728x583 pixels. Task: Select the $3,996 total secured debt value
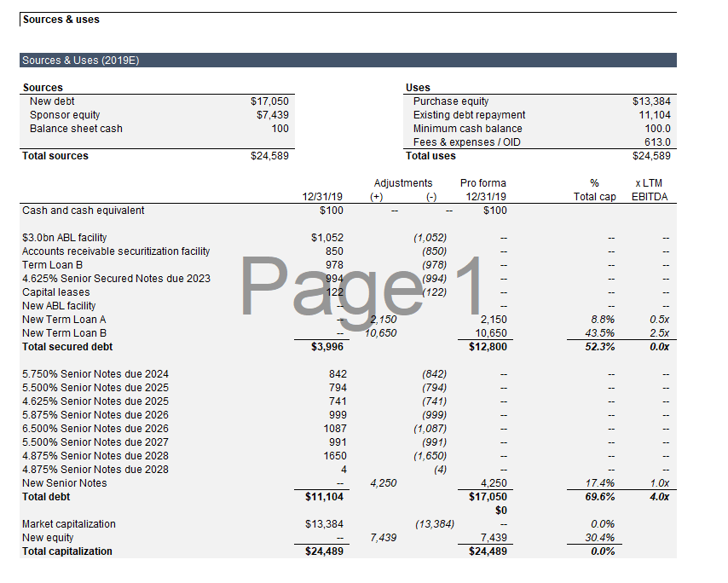[x=326, y=347]
